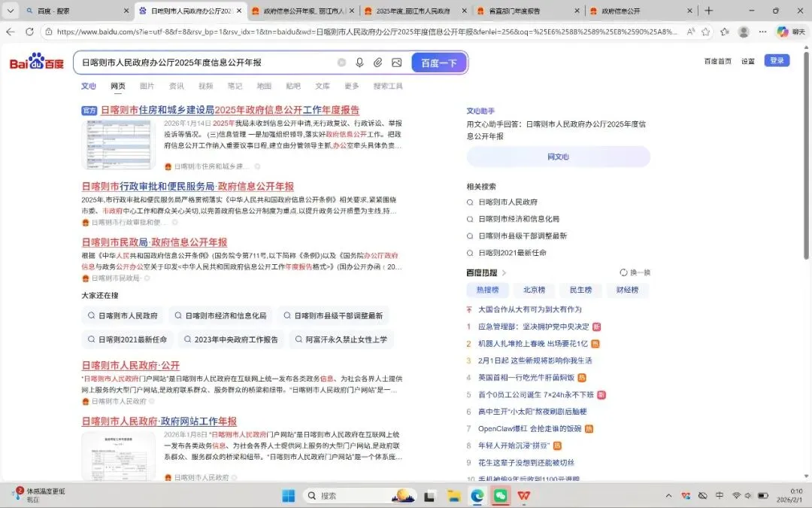This screenshot has height=508, width=812.
Task: Open Microsoft Edge taskbar icon
Action: (x=477, y=496)
